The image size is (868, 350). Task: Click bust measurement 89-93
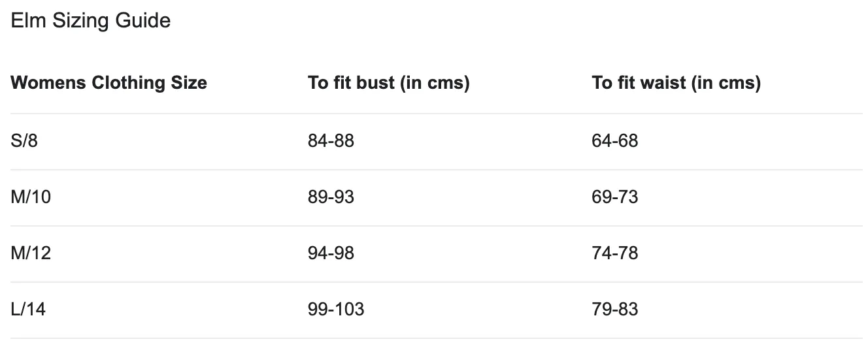pos(331,197)
